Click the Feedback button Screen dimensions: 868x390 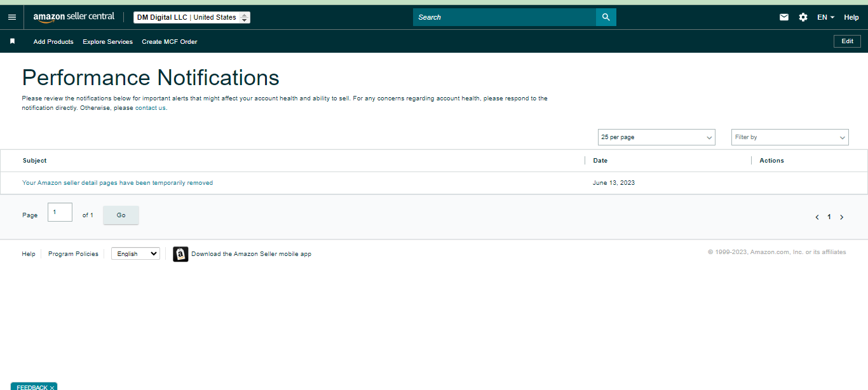(32, 387)
